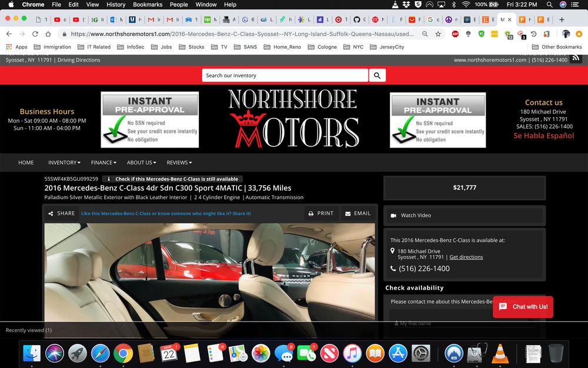Click the Get directions link
Viewport: 588px width, 368px height.
click(x=466, y=257)
